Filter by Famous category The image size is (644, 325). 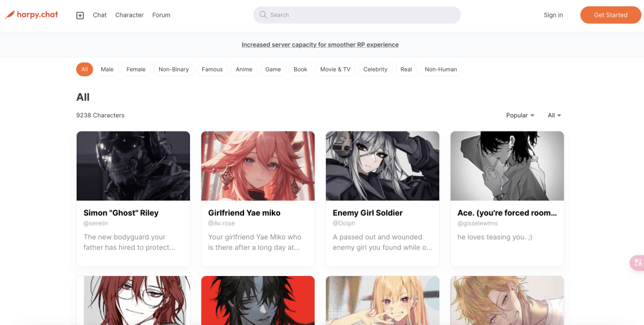click(x=213, y=69)
